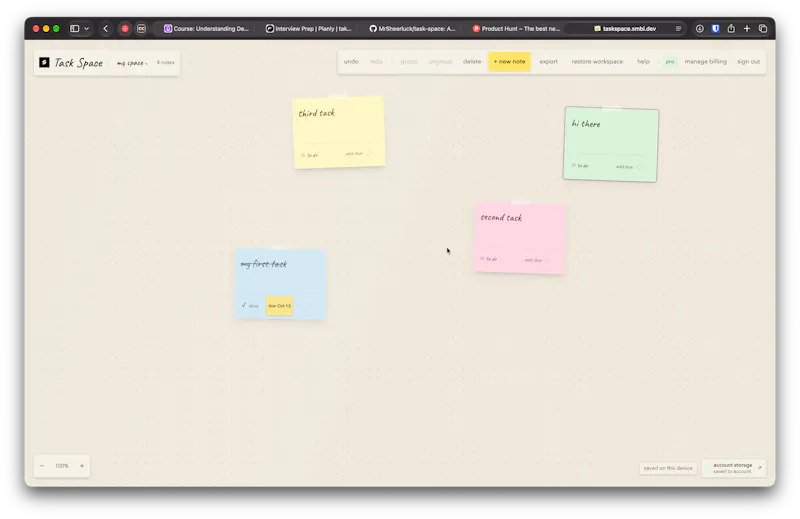
Task: Click the 100% zoom level indicator
Action: [x=62, y=466]
